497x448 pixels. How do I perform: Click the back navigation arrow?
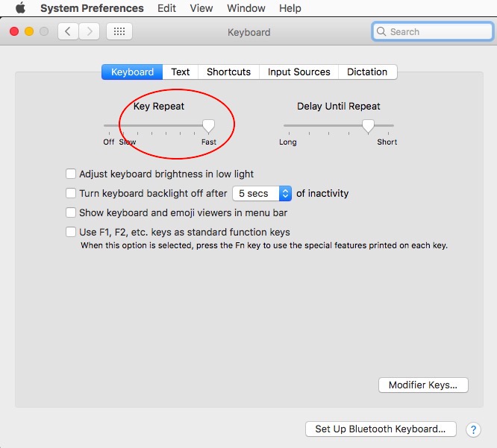point(69,32)
